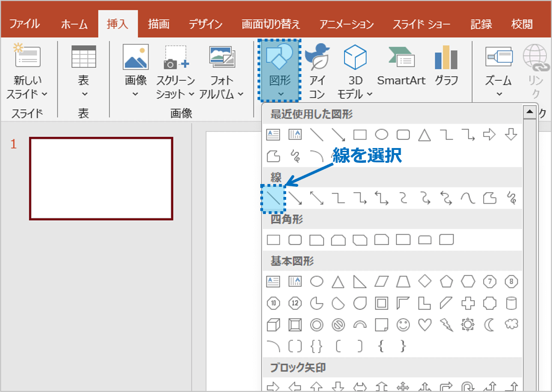Pick the recently used triangle

tap(425, 135)
